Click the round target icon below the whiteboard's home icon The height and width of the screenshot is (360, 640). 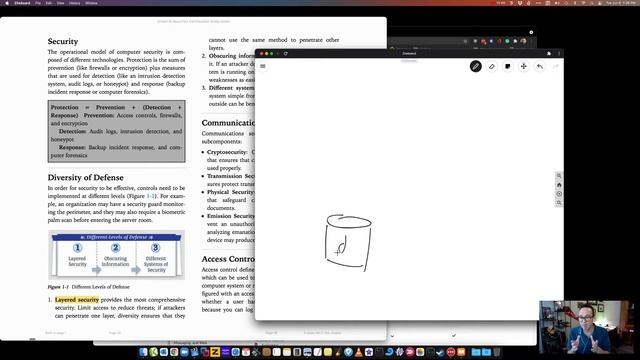point(559,194)
